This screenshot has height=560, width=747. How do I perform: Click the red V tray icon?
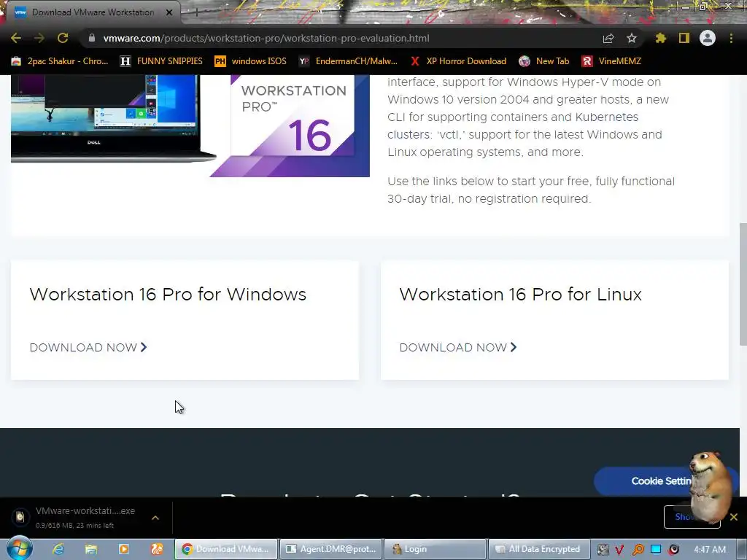point(619,550)
